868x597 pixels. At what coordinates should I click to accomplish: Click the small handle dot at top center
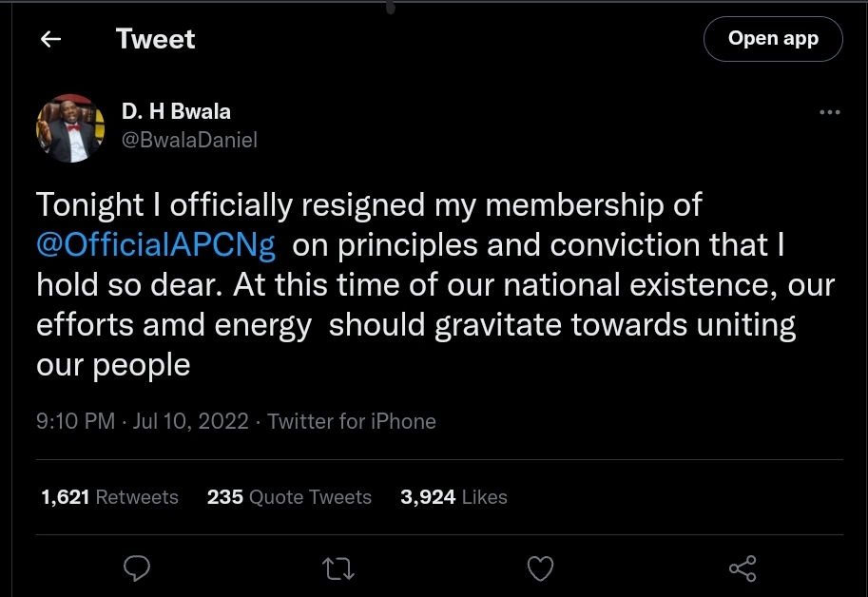[390, 7]
